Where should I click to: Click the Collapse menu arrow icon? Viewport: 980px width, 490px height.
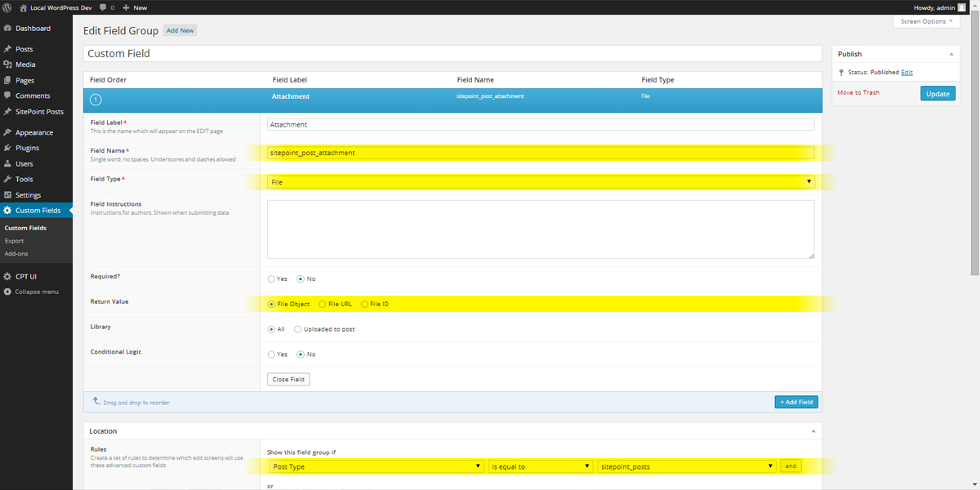coord(7,292)
